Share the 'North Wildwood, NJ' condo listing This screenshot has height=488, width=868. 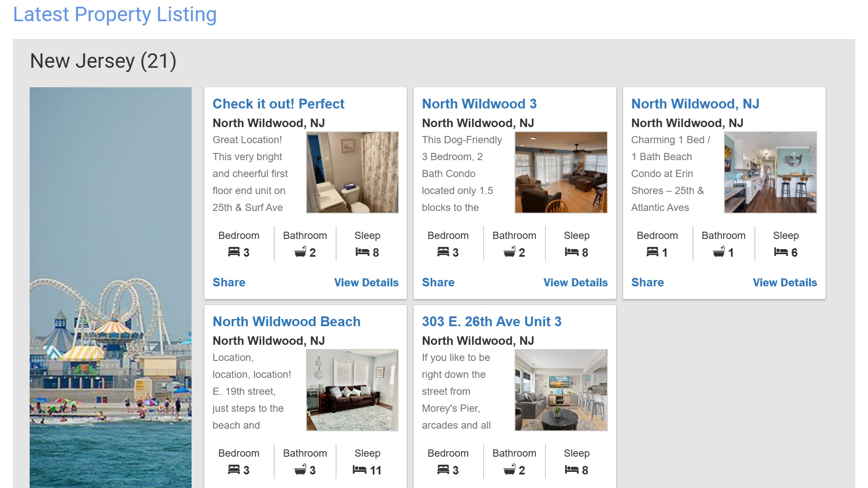(647, 282)
